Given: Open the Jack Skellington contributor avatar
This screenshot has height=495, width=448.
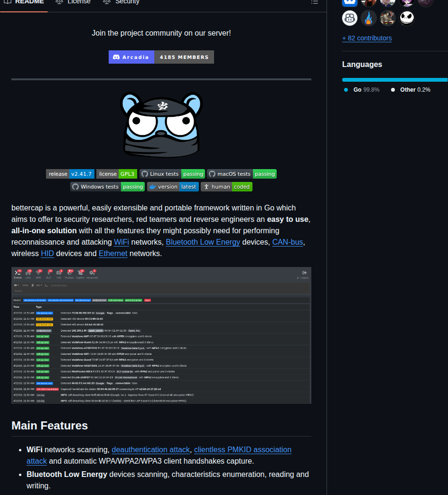Looking at the screenshot, I should tap(406, 18).
